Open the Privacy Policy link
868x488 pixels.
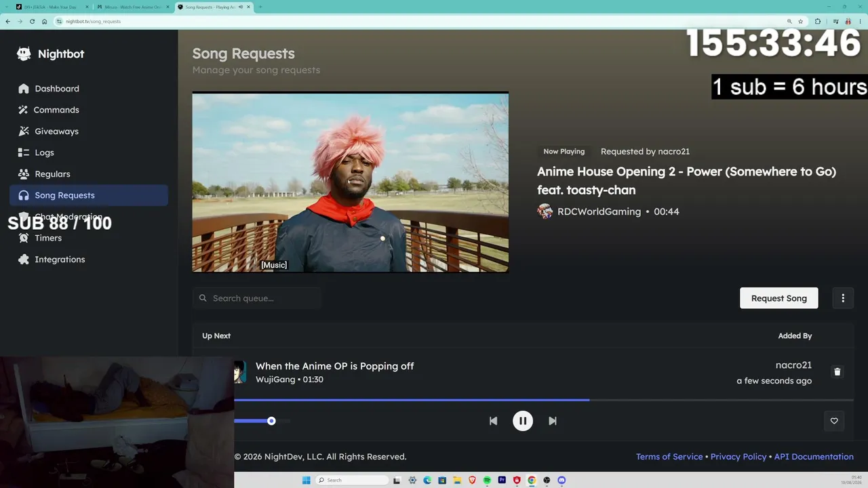[738, 457]
